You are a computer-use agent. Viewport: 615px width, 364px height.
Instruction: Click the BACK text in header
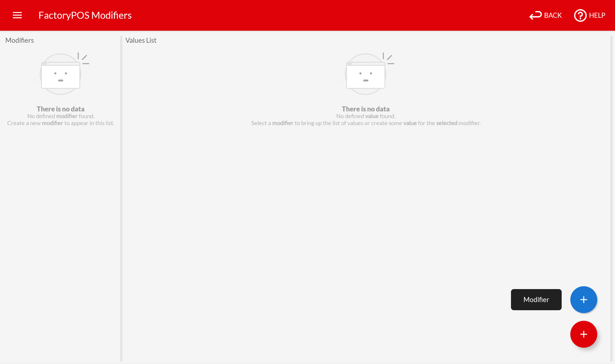point(553,15)
